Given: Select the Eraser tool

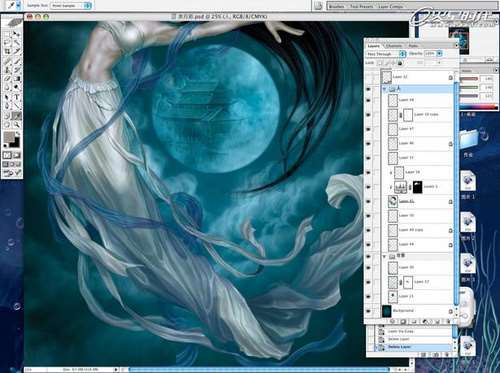Looking at the screenshot, I should click(x=7, y=79).
